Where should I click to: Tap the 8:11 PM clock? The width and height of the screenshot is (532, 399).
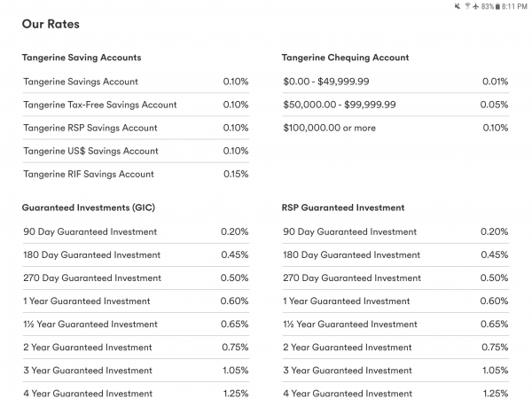515,6
